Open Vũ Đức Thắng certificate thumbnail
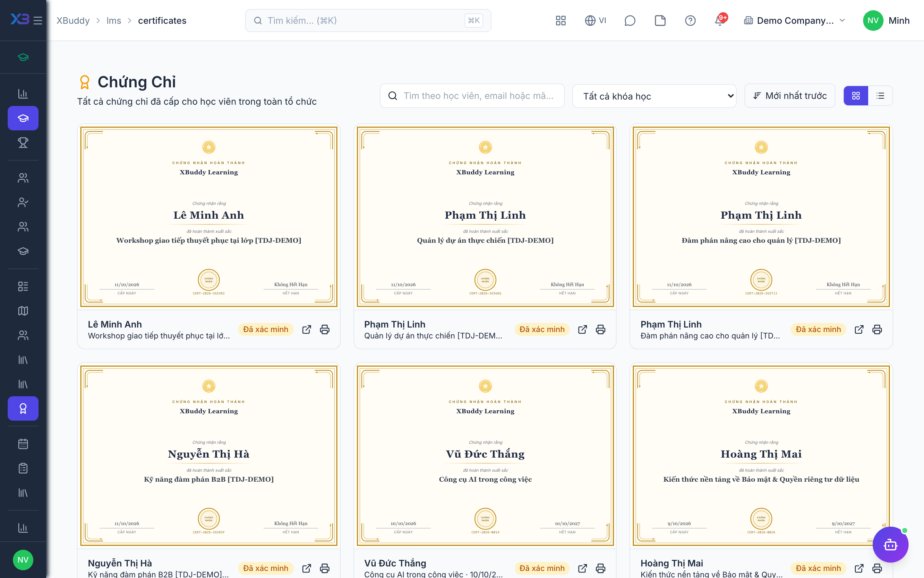The width and height of the screenshot is (924, 578). (x=485, y=456)
